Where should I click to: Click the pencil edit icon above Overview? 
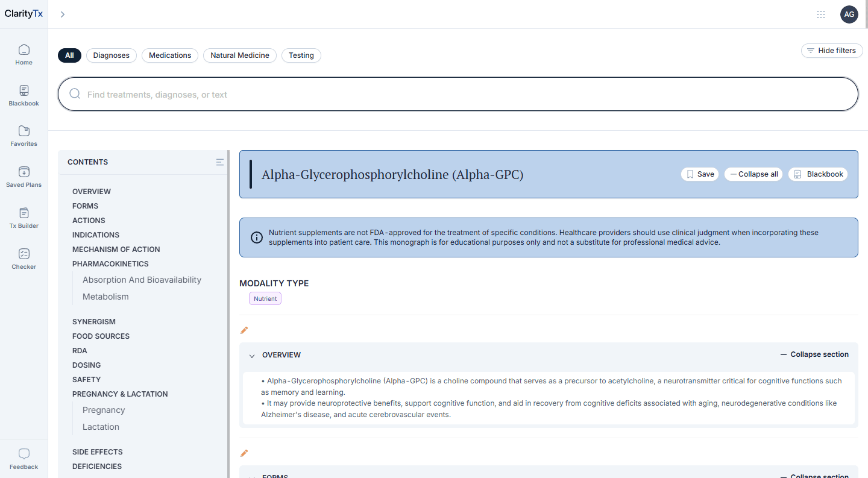244,330
